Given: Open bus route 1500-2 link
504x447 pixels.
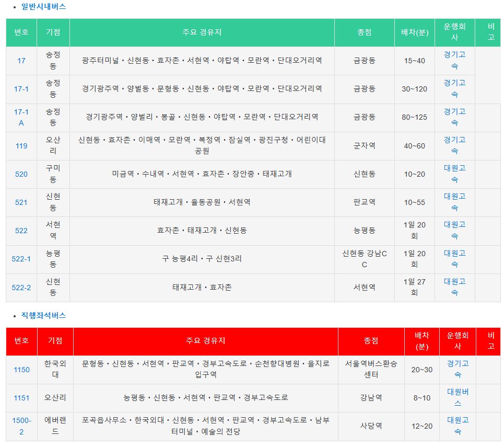Looking at the screenshot, I should [21, 426].
